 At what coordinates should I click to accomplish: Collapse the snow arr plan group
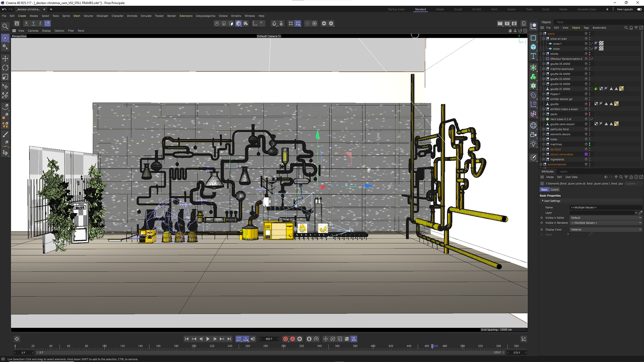(x=543, y=39)
